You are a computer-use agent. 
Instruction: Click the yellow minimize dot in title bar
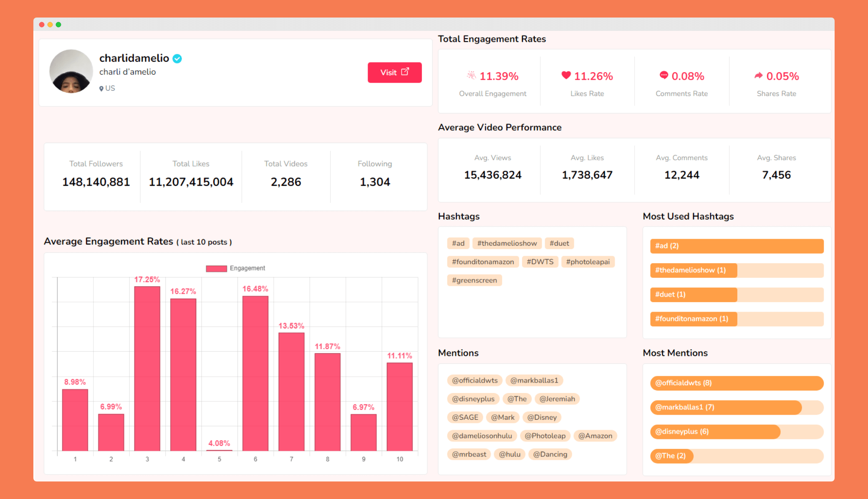tap(50, 25)
